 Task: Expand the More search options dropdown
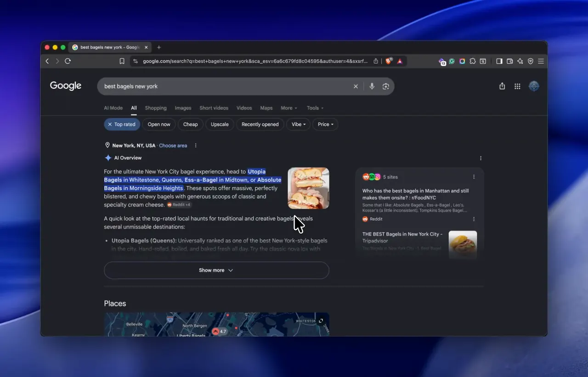pos(289,108)
